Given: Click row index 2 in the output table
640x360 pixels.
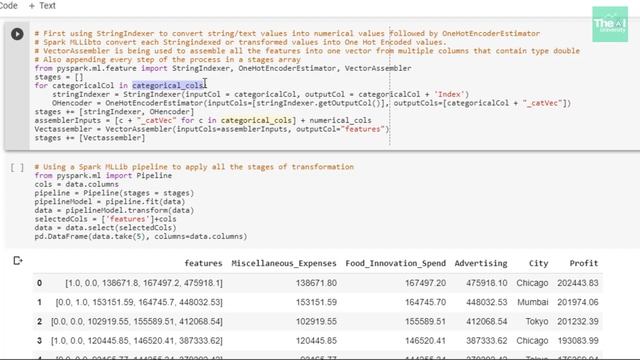Looking at the screenshot, I should [39, 321].
